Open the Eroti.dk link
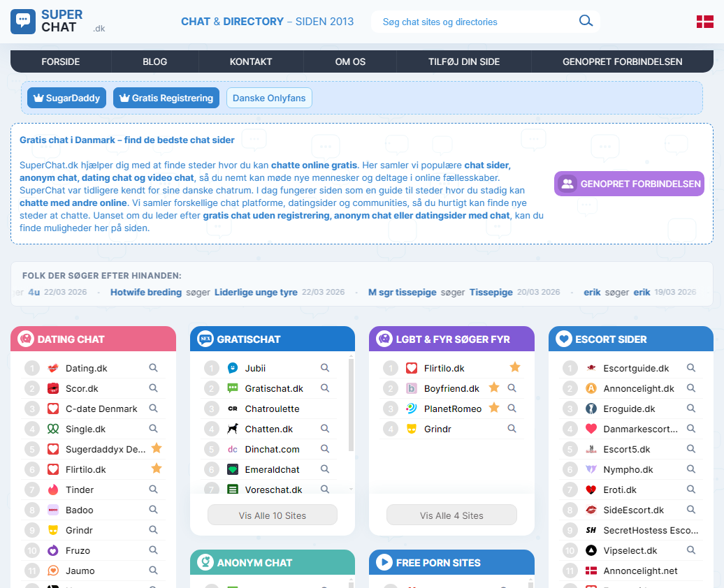 click(620, 490)
